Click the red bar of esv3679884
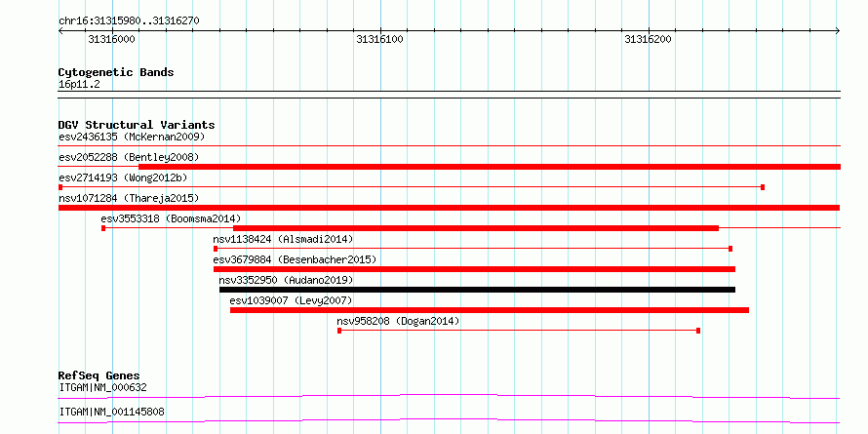 [474, 269]
